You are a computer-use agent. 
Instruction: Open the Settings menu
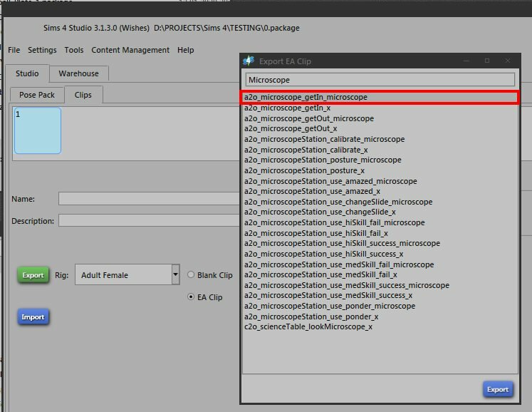point(42,50)
